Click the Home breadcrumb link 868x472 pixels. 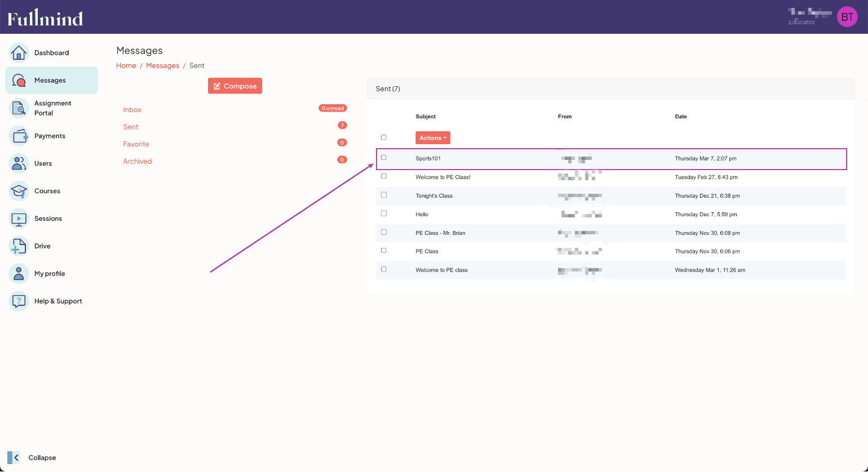(x=126, y=66)
